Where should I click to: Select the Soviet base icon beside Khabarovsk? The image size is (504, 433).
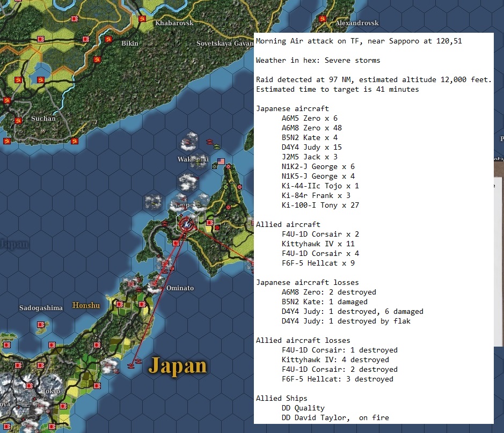142,19
